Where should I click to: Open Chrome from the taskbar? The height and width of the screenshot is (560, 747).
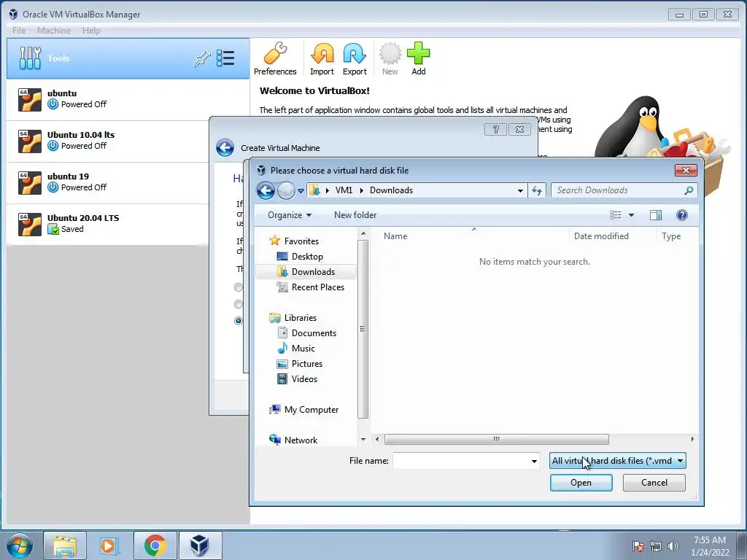tap(155, 545)
